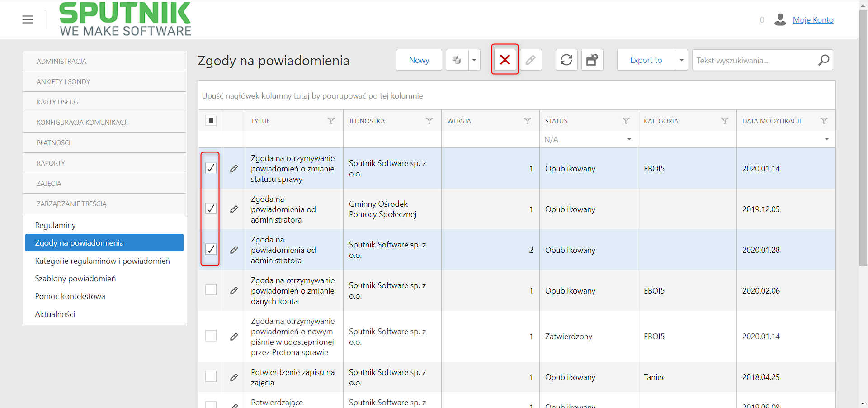Open the Regulaminy menu item
This screenshot has width=868, height=408.
click(x=55, y=225)
